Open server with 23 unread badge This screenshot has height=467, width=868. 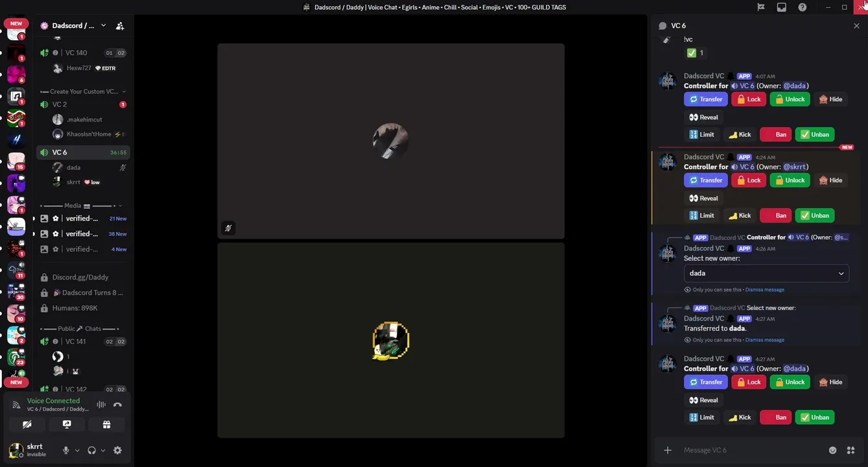pyautogui.click(x=16, y=357)
